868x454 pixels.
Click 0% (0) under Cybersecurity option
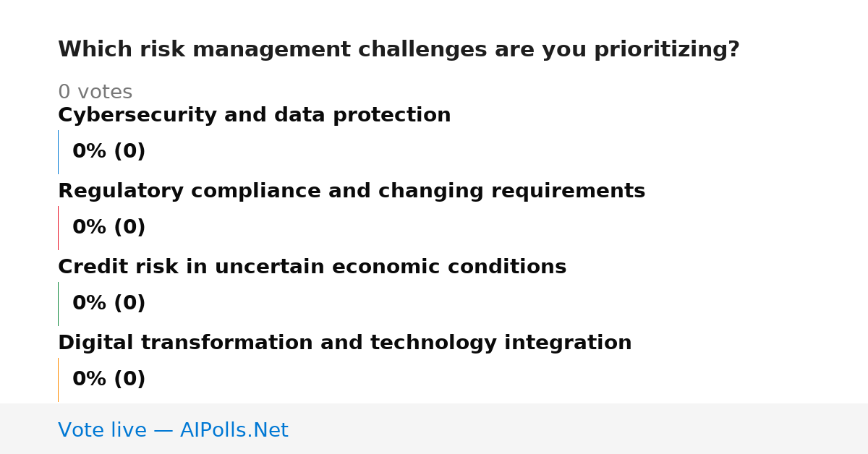109,152
